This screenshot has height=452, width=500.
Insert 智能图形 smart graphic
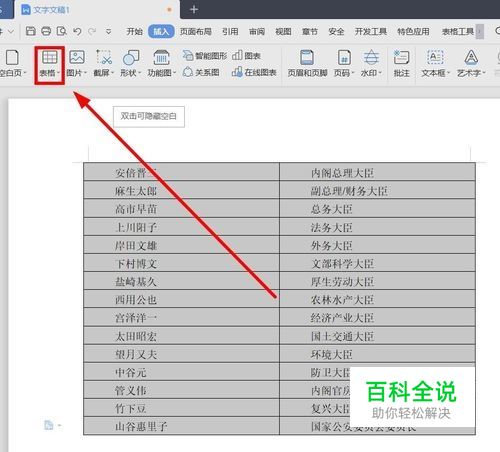tap(205, 56)
